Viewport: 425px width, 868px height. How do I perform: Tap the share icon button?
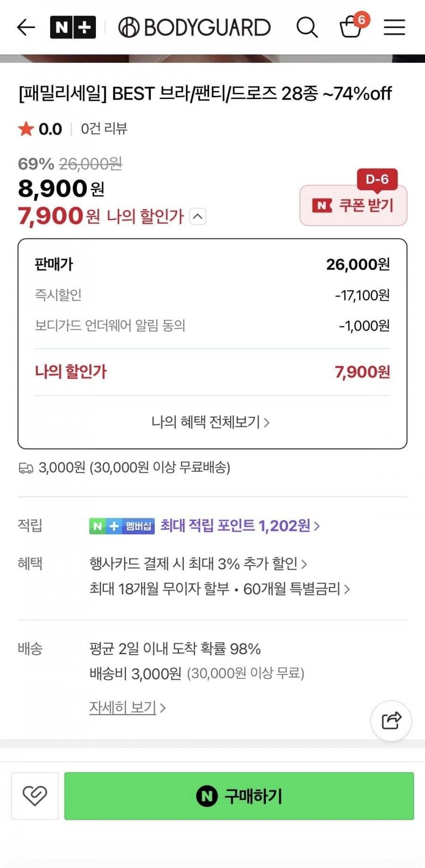pos(391,721)
